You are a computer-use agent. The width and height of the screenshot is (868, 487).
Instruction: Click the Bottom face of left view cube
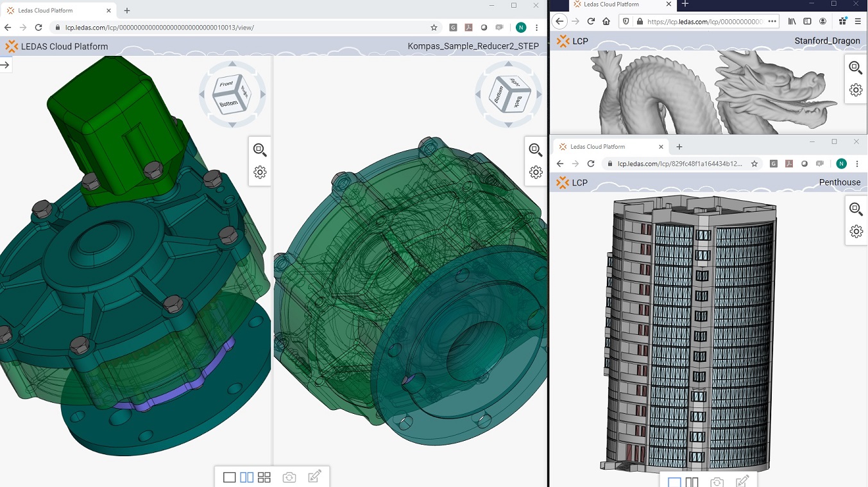point(228,103)
